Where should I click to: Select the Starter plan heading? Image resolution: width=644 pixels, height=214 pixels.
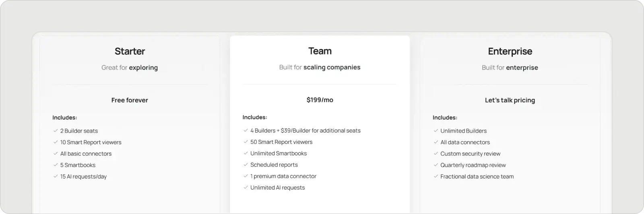[130, 51]
